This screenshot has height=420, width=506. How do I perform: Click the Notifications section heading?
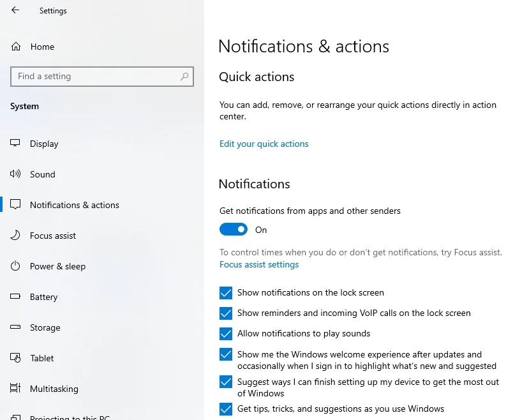(x=255, y=184)
